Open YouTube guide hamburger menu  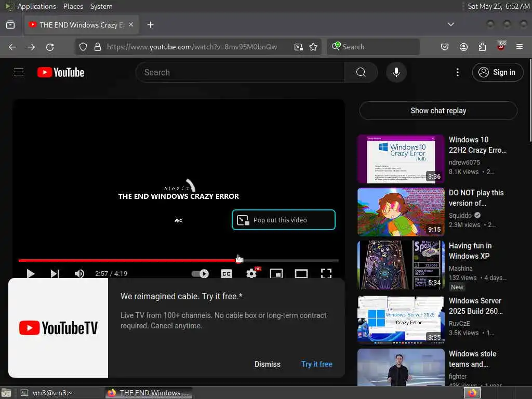(x=19, y=72)
